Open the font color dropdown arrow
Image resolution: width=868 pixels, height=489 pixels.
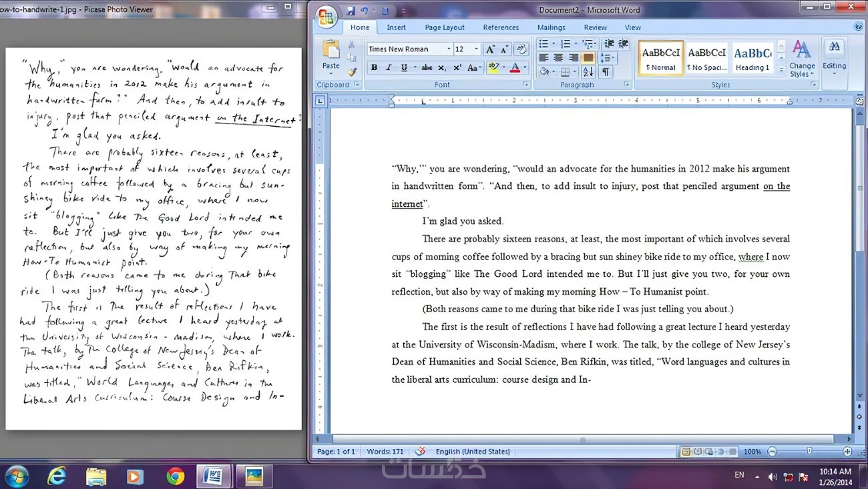click(524, 67)
